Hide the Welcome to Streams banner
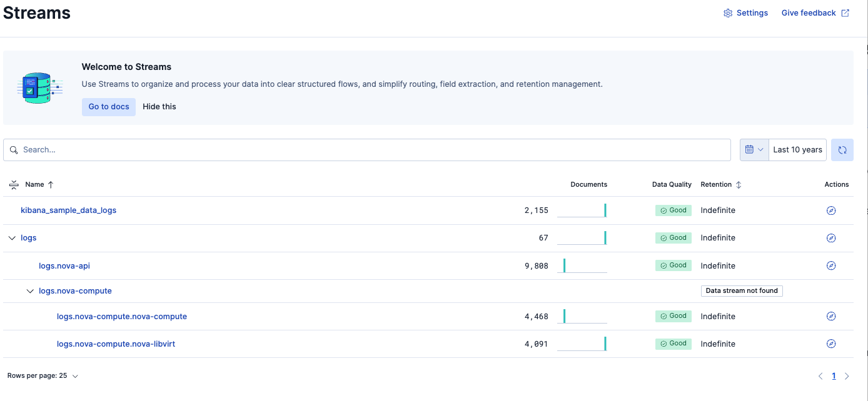The width and height of the screenshot is (868, 401). (159, 107)
